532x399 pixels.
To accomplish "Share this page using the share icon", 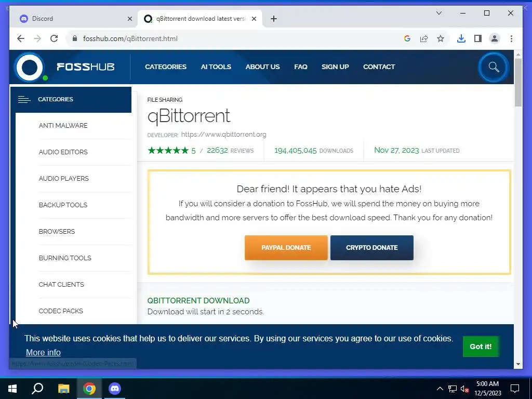I will (424, 38).
